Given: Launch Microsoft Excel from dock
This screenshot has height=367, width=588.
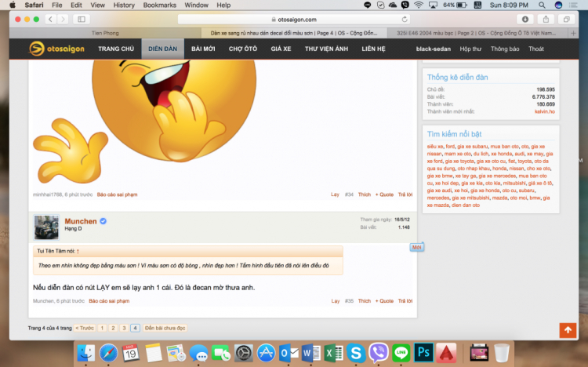Looking at the screenshot, I should 333,353.
